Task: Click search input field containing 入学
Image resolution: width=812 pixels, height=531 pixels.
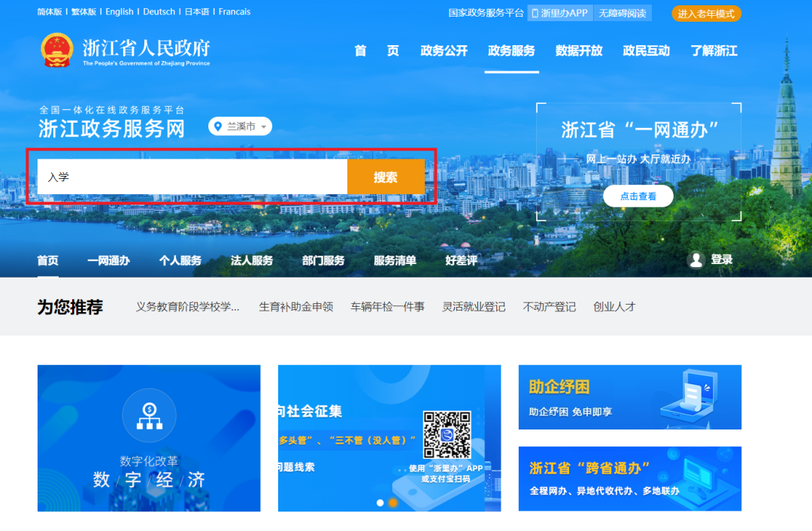Action: (192, 178)
